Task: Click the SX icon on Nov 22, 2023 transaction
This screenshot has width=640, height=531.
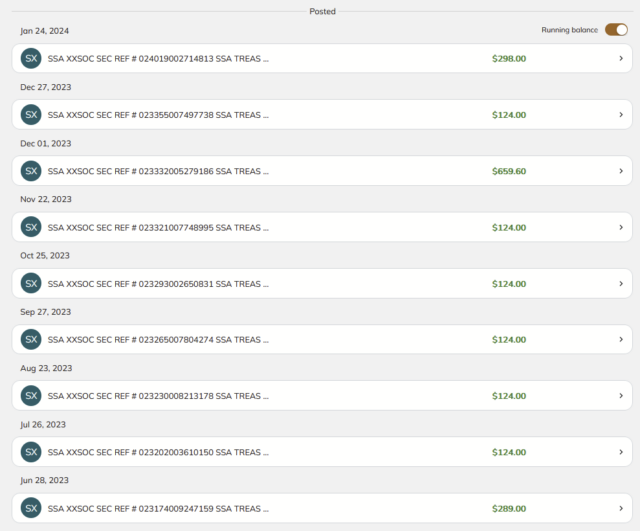Action: tap(31, 227)
